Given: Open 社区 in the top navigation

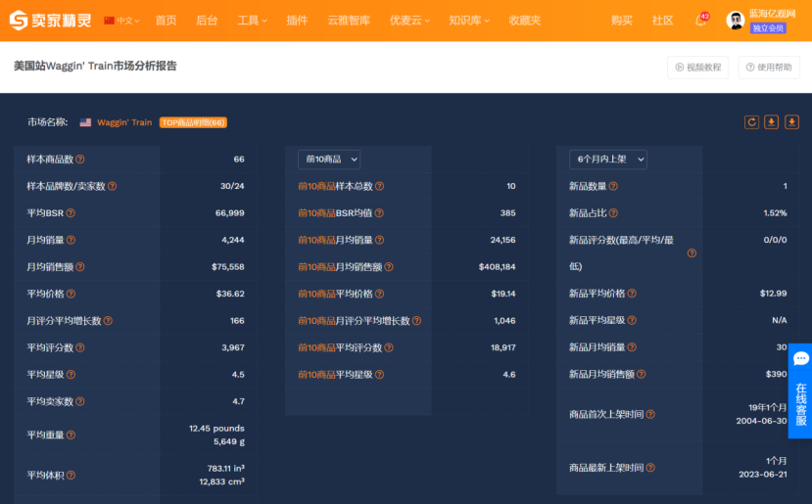Looking at the screenshot, I should coord(662,21).
